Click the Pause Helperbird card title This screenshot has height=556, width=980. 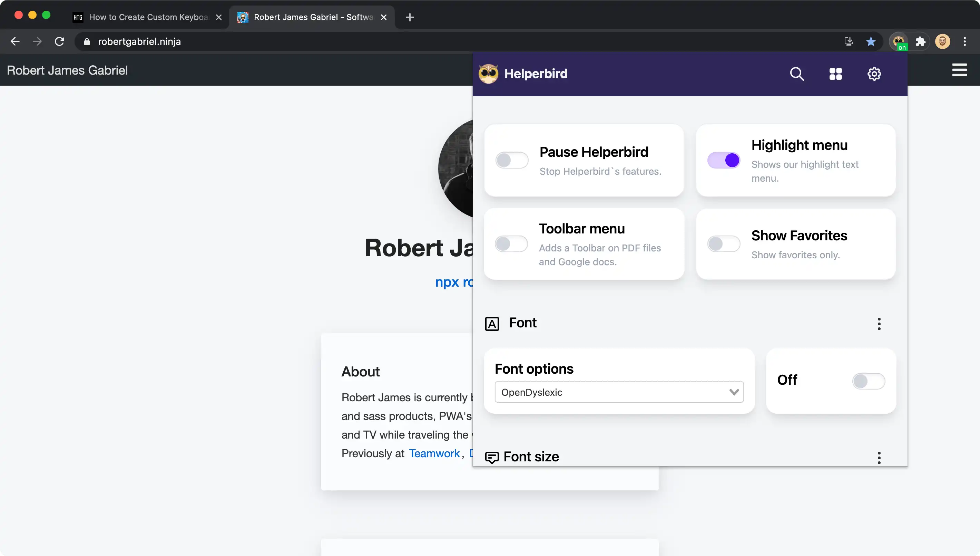tap(594, 152)
